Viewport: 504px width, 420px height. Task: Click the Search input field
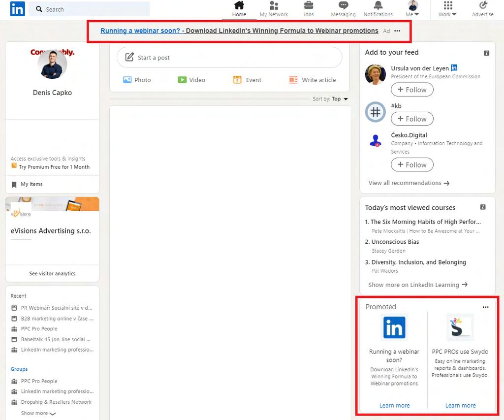tap(90, 9)
